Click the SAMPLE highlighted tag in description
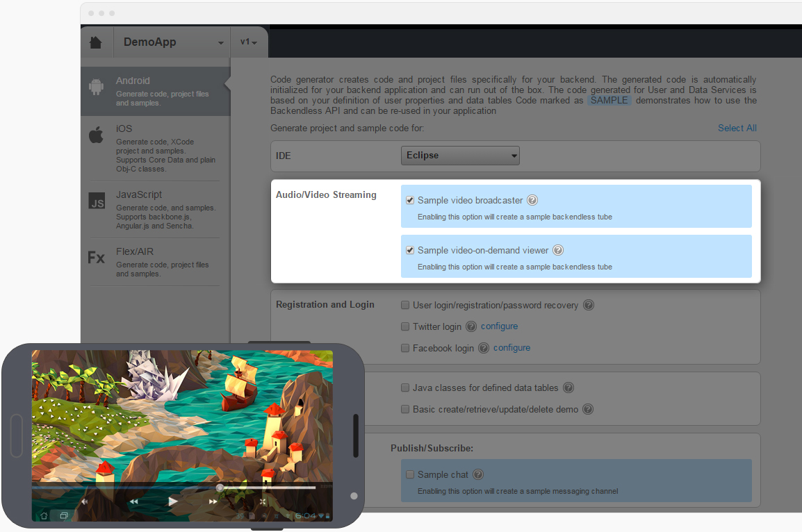Viewport: 802px width, 532px height. 609,100
